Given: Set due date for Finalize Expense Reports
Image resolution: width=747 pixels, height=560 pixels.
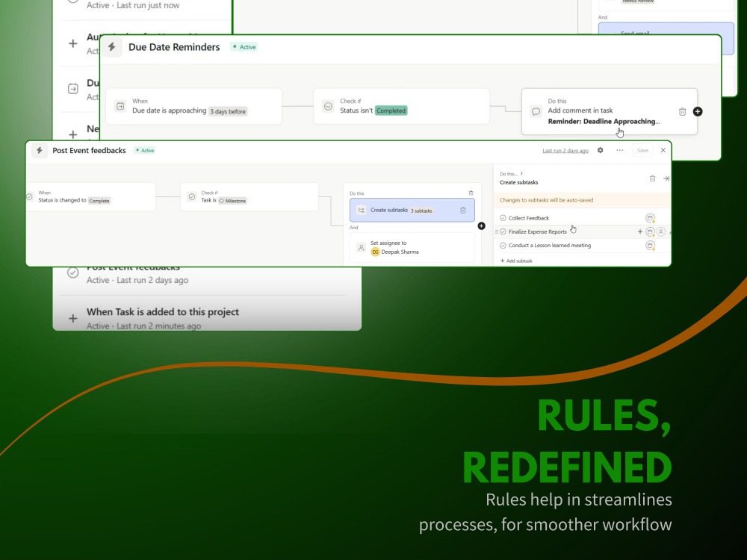Looking at the screenshot, I should pyautogui.click(x=650, y=232).
